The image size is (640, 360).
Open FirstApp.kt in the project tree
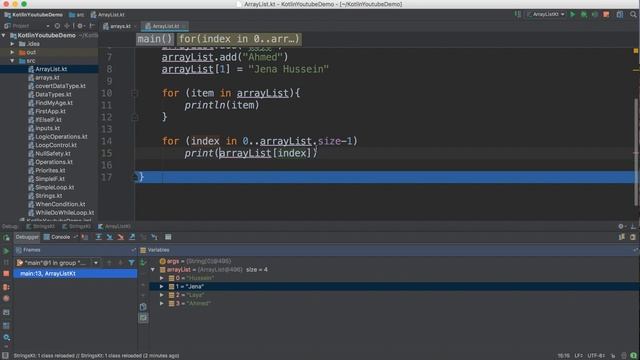tap(50, 111)
